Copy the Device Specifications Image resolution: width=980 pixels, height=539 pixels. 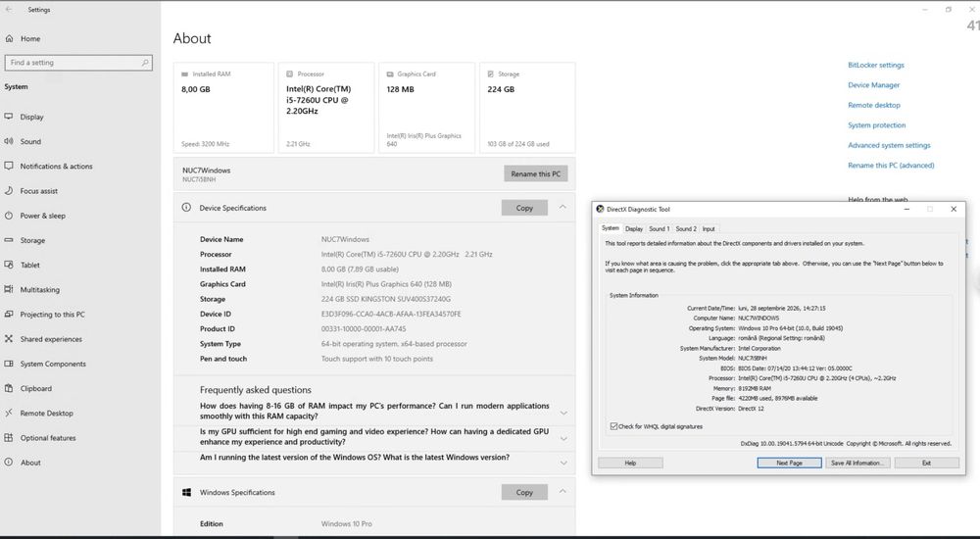coord(524,208)
